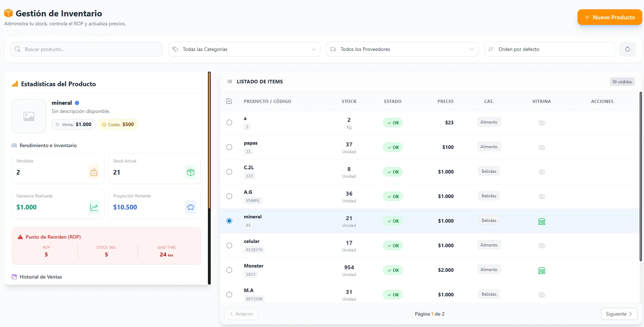Click the green vitrina store icon for Monster
This screenshot has height=327, width=644.
[x=541, y=270]
